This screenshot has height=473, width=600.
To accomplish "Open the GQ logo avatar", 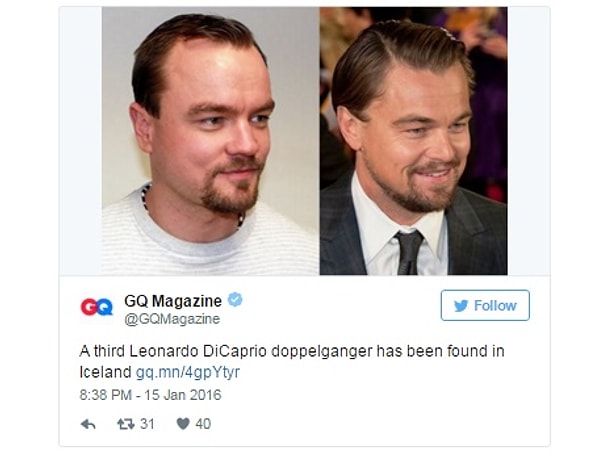I will pyautogui.click(x=97, y=307).
